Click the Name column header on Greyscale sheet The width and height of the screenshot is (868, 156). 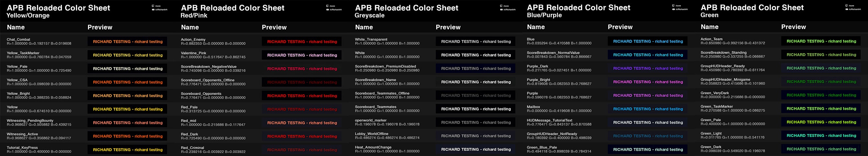point(364,27)
